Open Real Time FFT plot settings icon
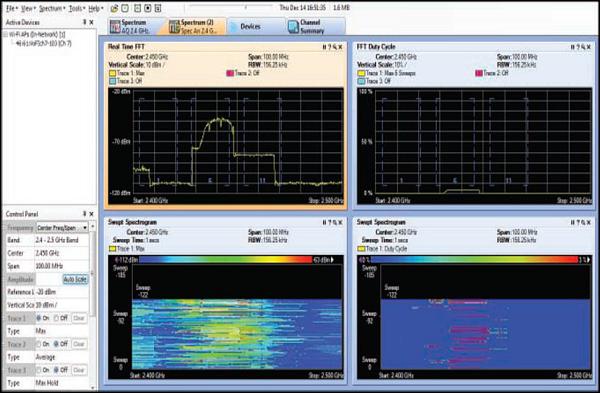 pos(334,47)
